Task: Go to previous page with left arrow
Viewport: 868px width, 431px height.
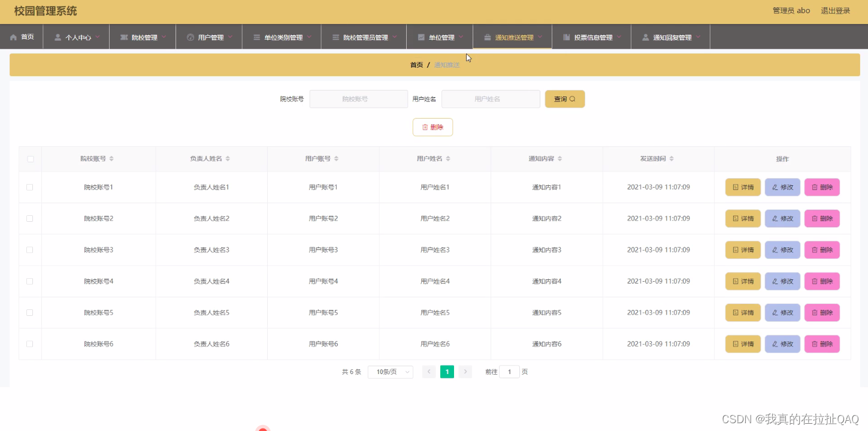Action: pos(429,372)
